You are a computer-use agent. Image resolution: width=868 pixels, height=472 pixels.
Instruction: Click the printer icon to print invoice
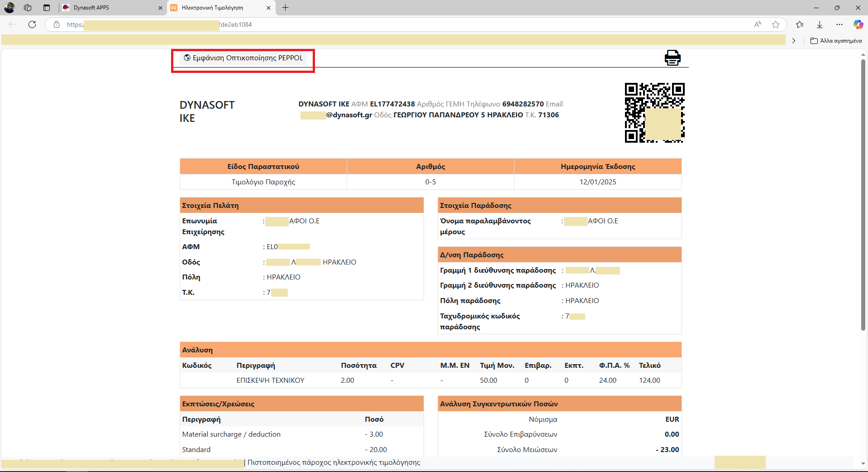point(672,58)
